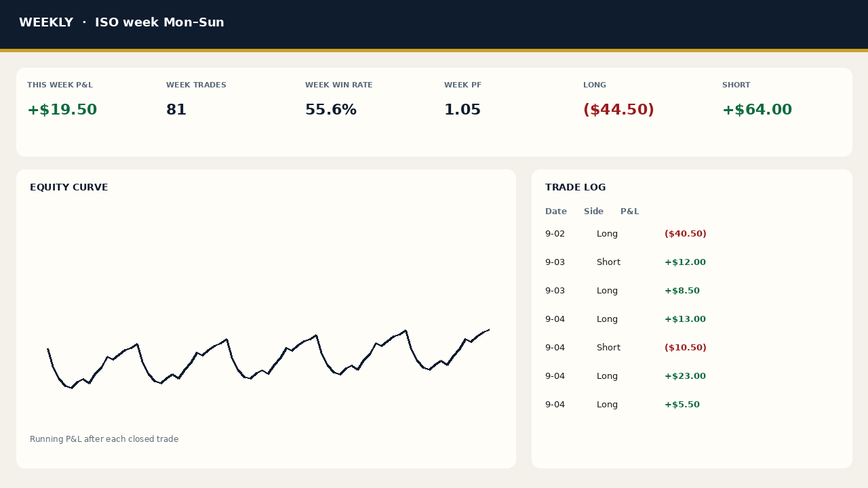Select the +$8.50 trade P&L
Viewport: 868px width, 488px height.
(682, 291)
